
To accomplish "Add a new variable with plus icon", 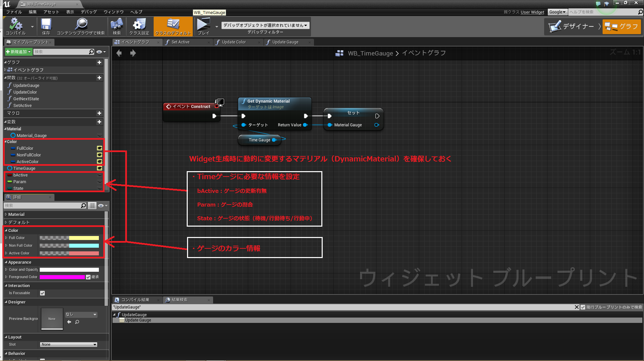I will pos(99,122).
